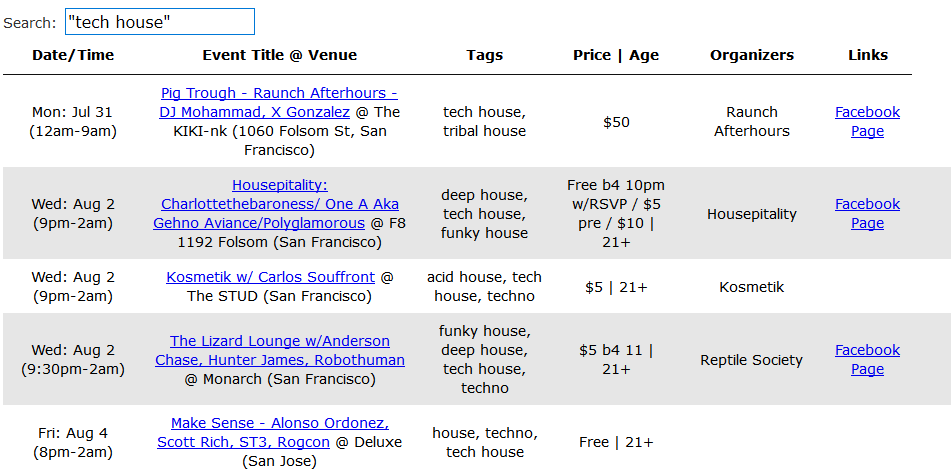Click the $50 price cell

pyautogui.click(x=616, y=122)
